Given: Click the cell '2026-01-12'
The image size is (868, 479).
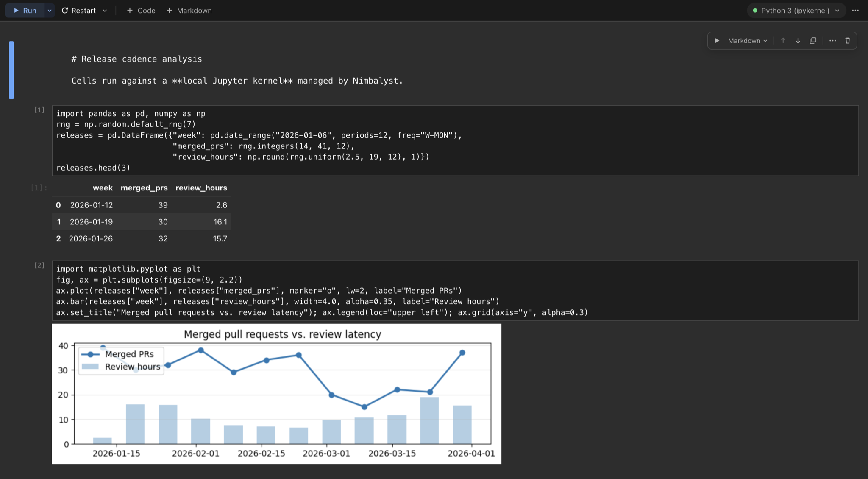Looking at the screenshot, I should pos(92,205).
